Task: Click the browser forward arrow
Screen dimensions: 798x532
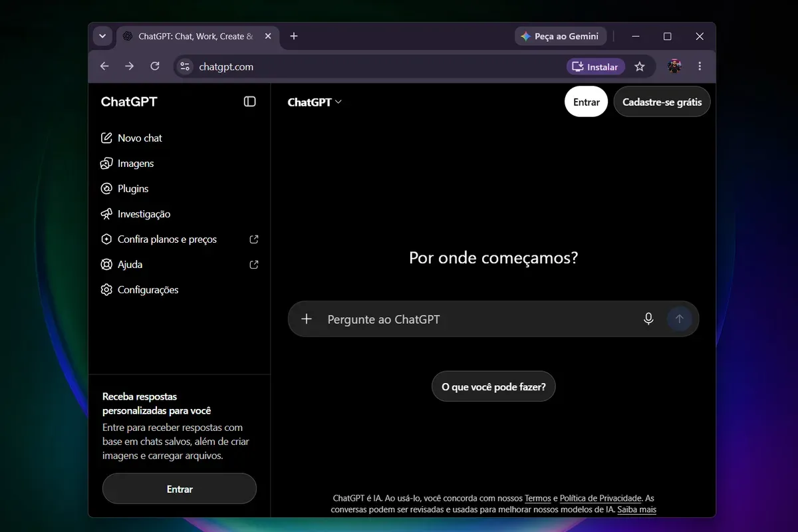Action: tap(130, 66)
